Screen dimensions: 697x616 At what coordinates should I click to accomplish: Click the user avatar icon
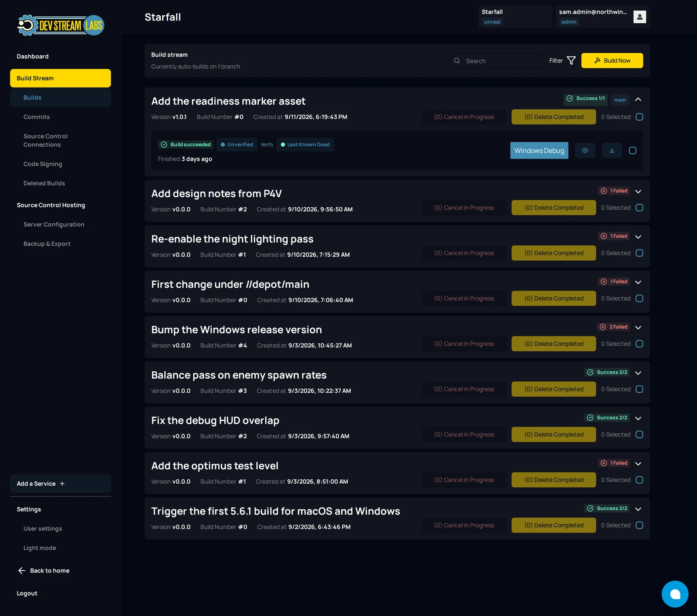point(639,17)
